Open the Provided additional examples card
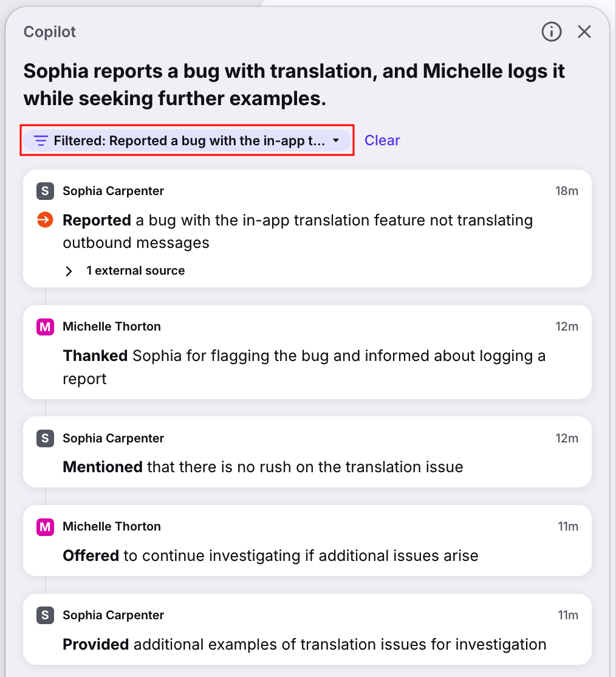The width and height of the screenshot is (616, 677). tap(307, 629)
